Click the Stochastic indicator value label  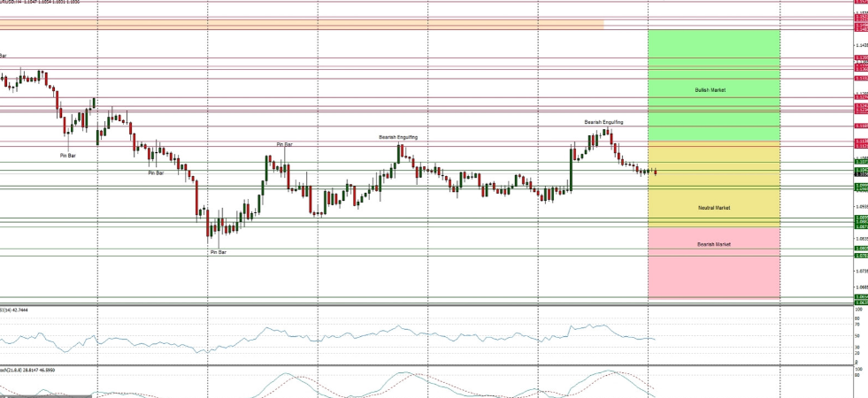(27, 370)
